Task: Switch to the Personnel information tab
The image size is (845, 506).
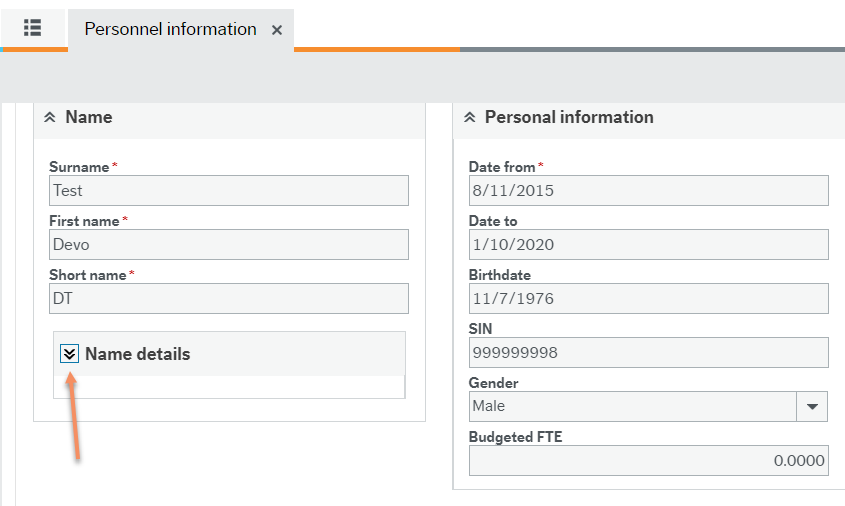Action: pos(170,29)
